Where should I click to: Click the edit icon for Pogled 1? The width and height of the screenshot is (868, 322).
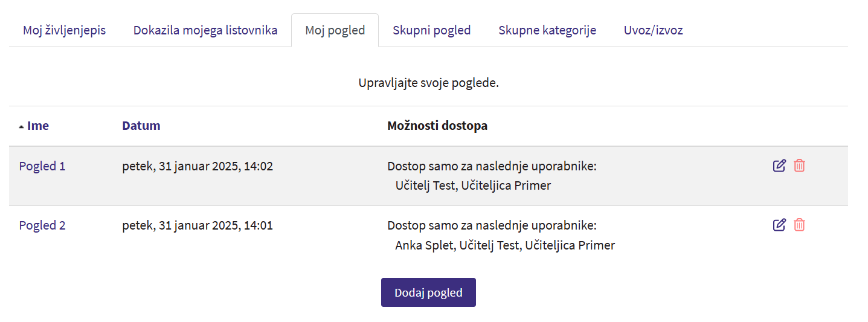779,166
